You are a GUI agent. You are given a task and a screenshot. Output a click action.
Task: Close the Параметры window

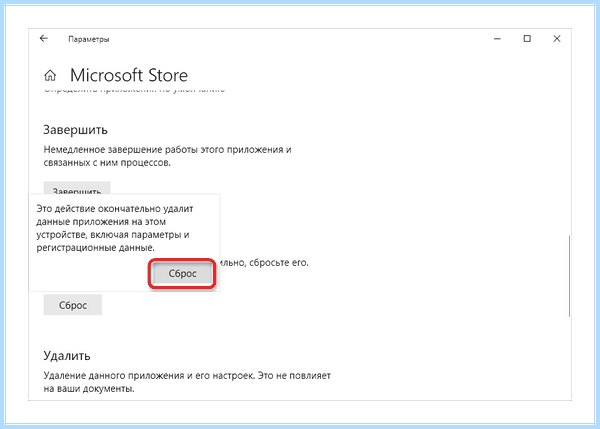pos(557,39)
